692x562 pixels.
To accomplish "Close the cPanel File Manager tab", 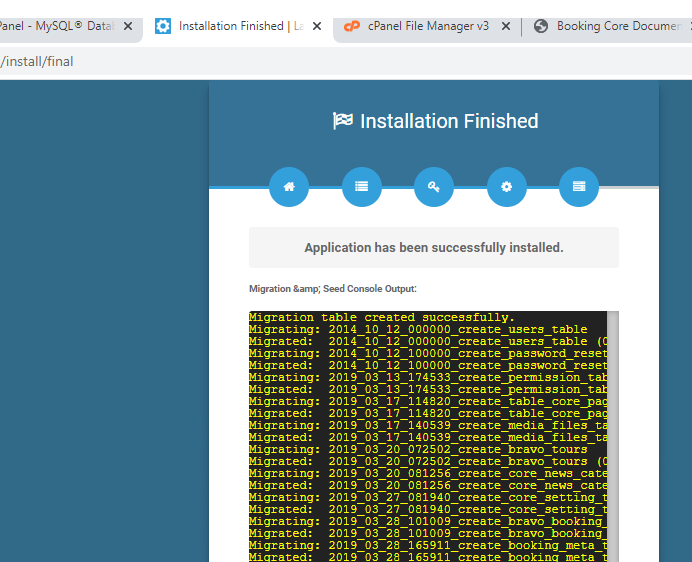I will click(x=506, y=26).
